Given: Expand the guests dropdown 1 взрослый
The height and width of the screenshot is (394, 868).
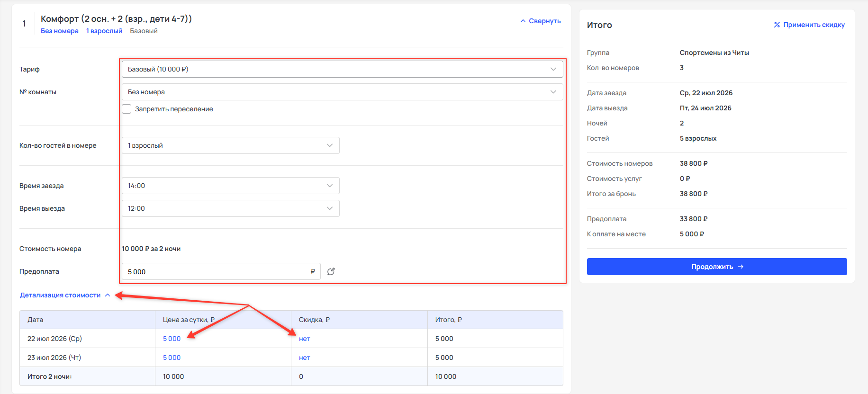Looking at the screenshot, I should 231,145.
